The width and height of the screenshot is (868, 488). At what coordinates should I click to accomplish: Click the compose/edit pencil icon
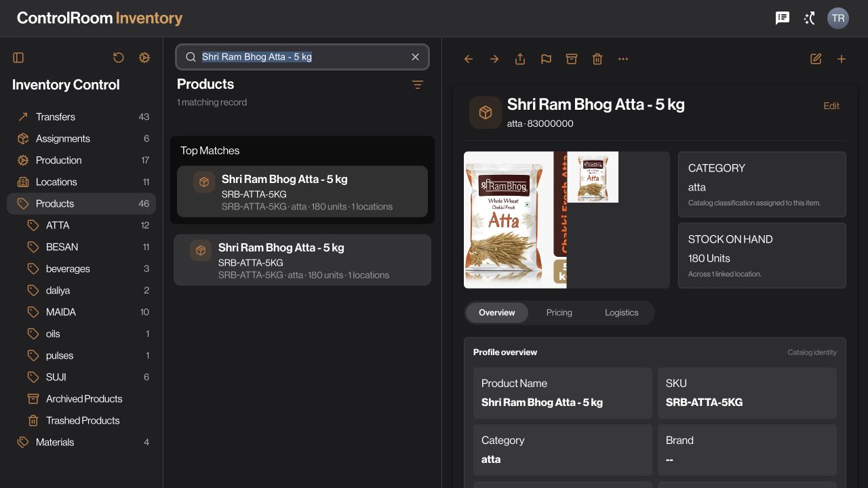(x=816, y=59)
